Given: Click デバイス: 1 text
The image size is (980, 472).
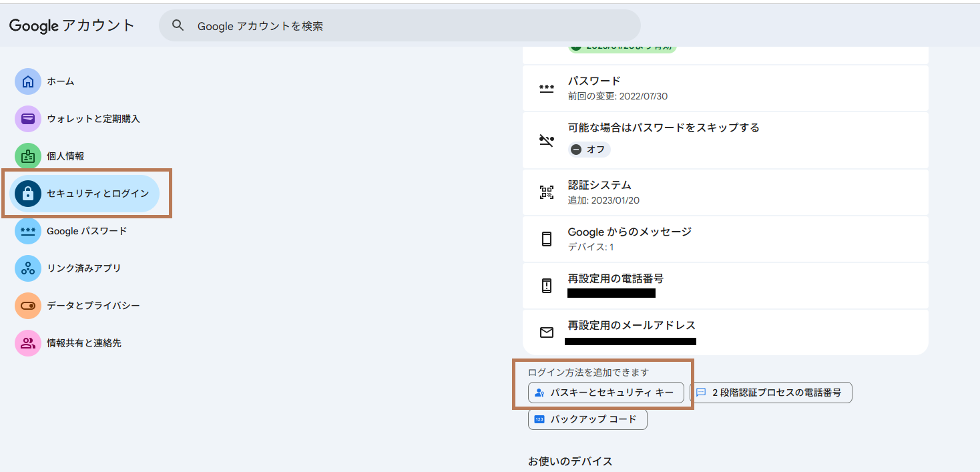Looking at the screenshot, I should (591, 247).
